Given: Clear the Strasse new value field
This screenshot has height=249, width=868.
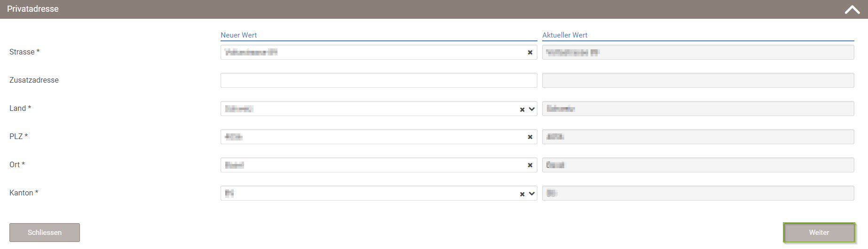Looking at the screenshot, I should point(530,53).
